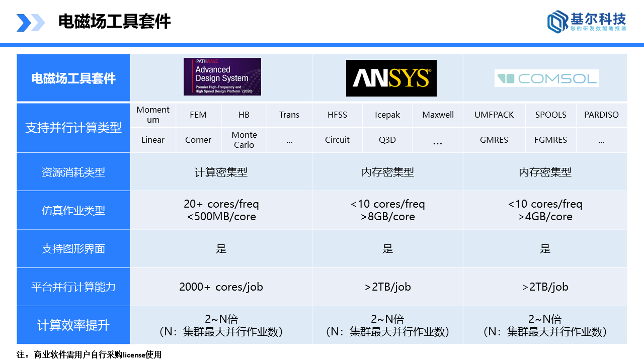Click the UMFPACK solver cell

point(494,115)
